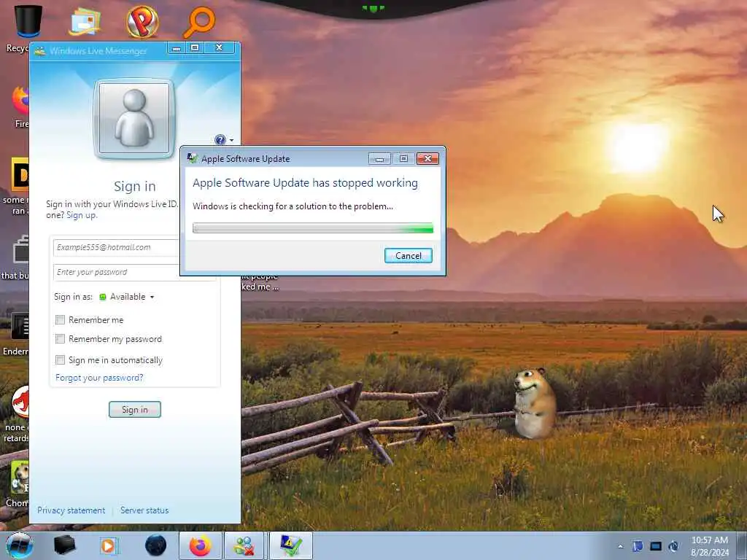
Task: Minimize the Windows Live Messenger window
Action: click(x=177, y=48)
